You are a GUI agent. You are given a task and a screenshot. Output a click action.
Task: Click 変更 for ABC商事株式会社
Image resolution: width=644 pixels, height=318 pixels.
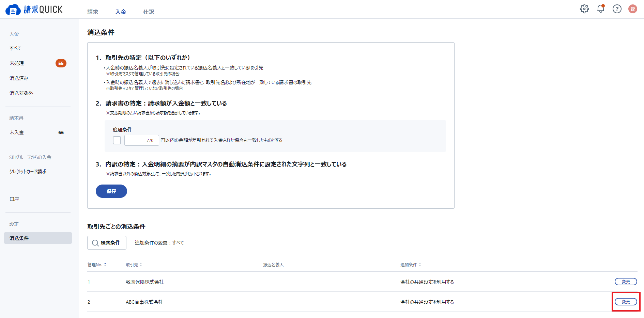pos(626,302)
